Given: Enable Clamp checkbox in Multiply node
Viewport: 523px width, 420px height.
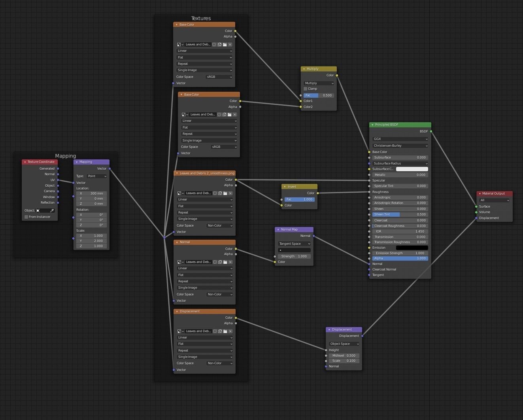Looking at the screenshot, I should pos(305,89).
